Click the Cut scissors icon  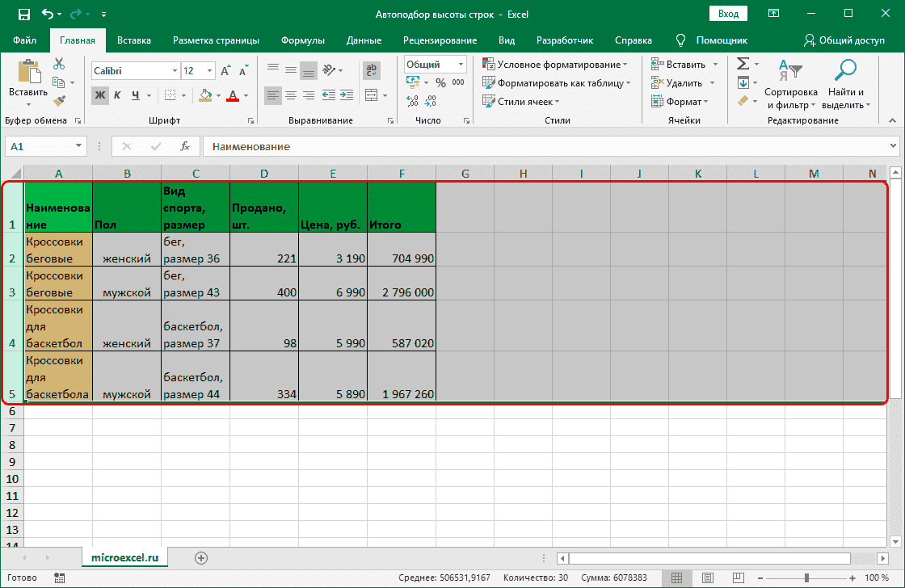pos(59,65)
